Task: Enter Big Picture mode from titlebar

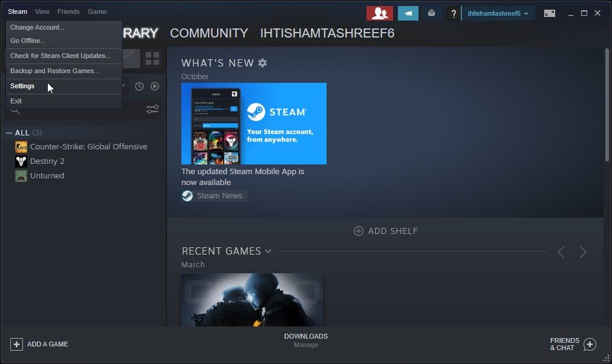Action: click(549, 13)
